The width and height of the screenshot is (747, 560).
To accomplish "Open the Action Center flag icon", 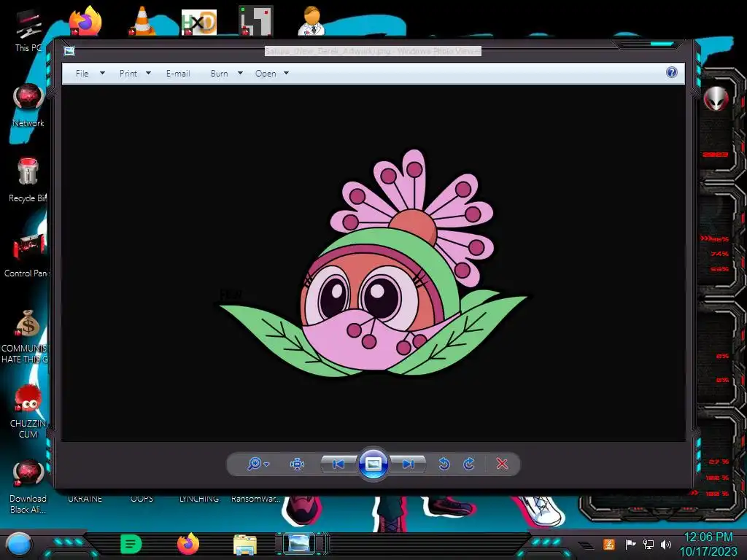I will point(630,544).
